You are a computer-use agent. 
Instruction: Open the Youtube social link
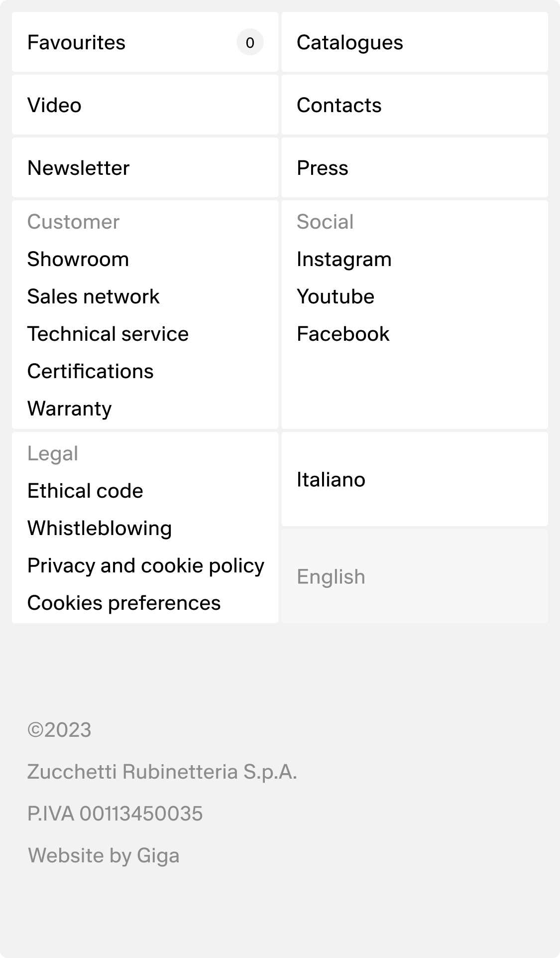click(336, 297)
